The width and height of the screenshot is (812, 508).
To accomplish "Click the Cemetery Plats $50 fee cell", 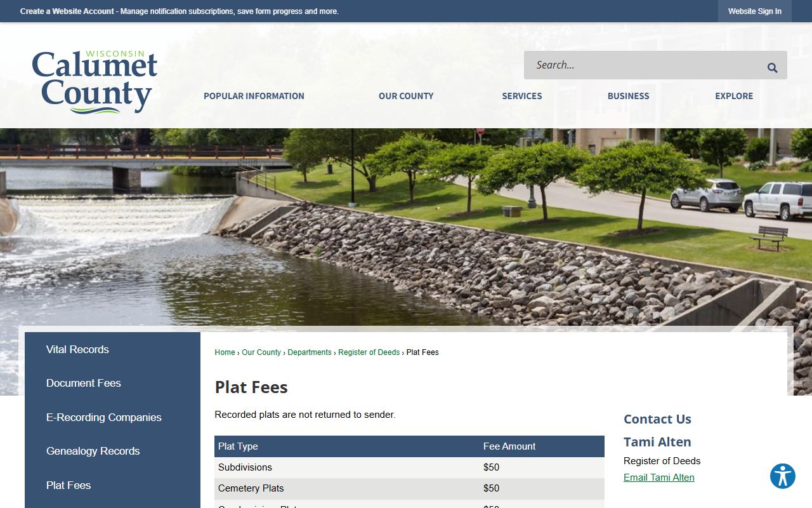I will tap(542, 488).
